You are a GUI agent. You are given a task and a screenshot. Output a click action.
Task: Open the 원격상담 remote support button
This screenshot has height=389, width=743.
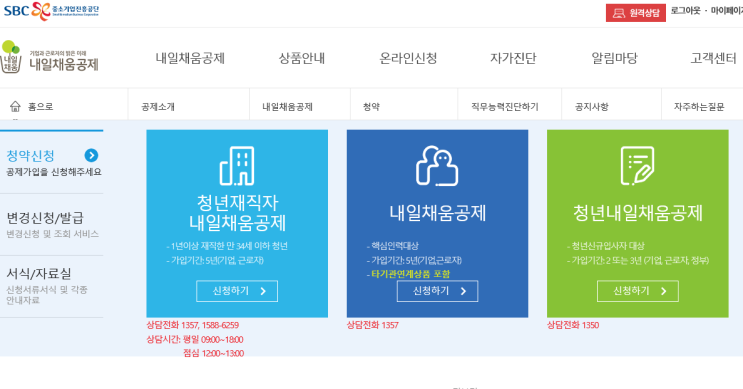pyautogui.click(x=635, y=13)
